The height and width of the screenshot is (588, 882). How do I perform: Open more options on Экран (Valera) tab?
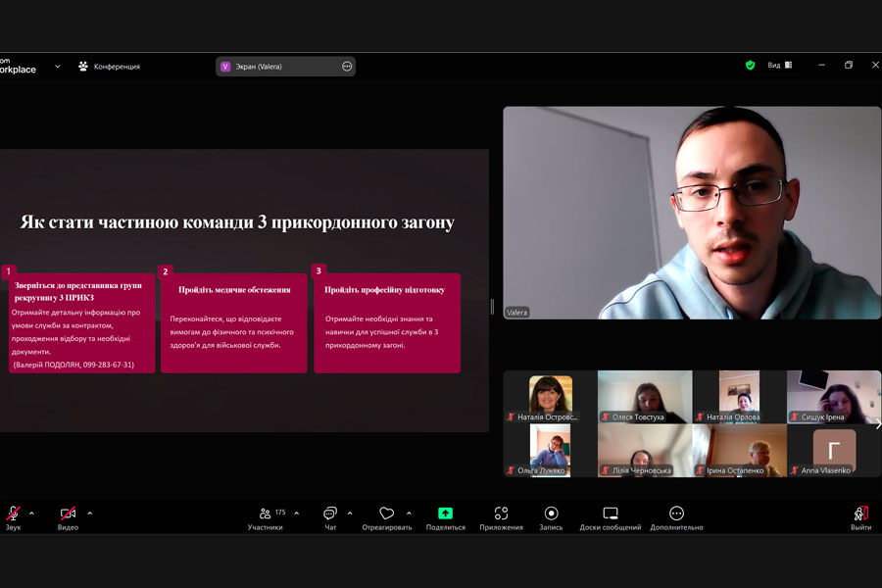(x=347, y=67)
